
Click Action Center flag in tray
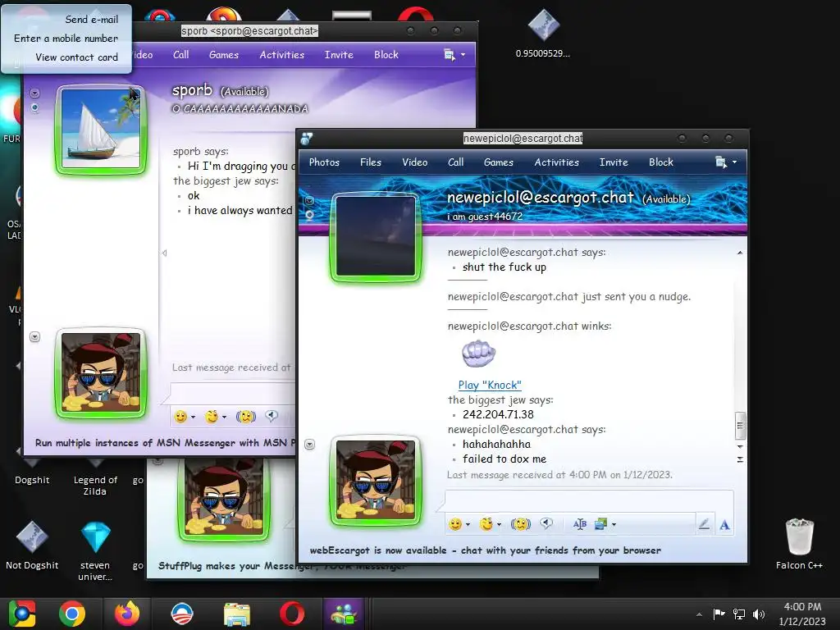[x=719, y=614]
